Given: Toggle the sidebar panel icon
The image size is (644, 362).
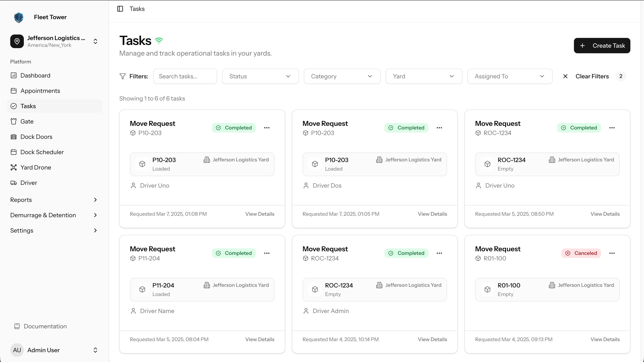Looking at the screenshot, I should (x=120, y=9).
